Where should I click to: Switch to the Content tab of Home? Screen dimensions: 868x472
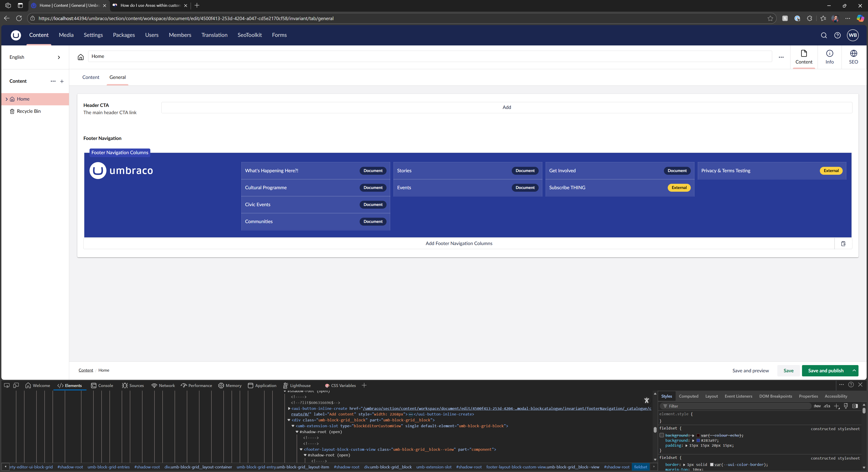pos(91,77)
